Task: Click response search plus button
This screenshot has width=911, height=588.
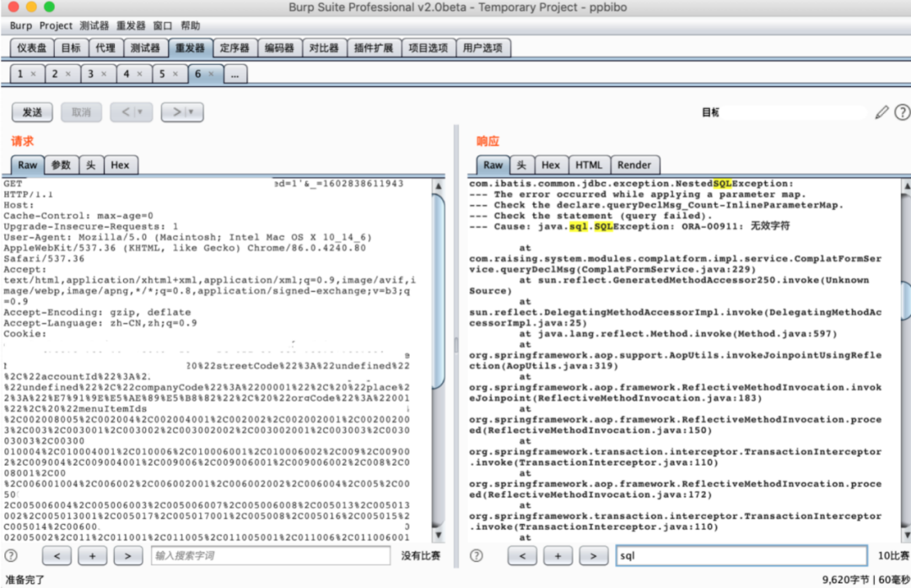Action: tap(558, 556)
